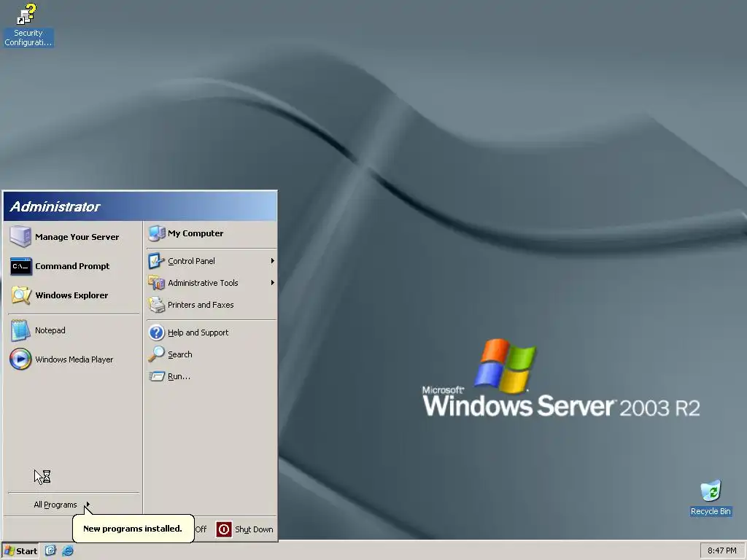The width and height of the screenshot is (747, 560).
Task: Click the Search magnifier icon
Action: pyautogui.click(x=156, y=354)
